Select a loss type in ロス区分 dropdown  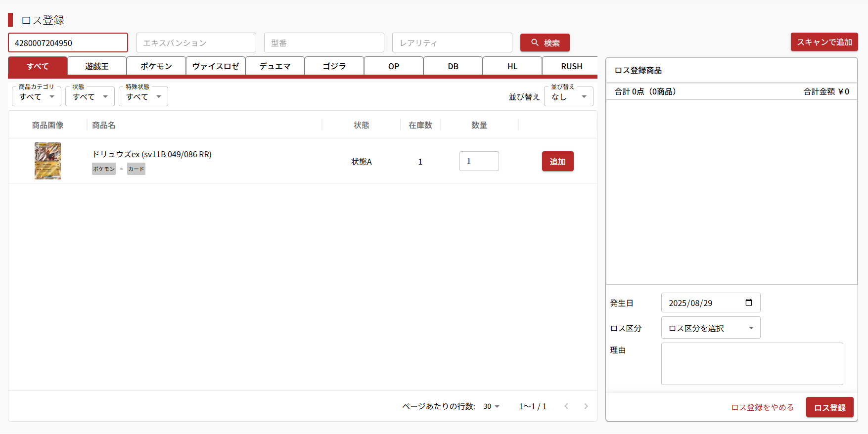tap(710, 328)
